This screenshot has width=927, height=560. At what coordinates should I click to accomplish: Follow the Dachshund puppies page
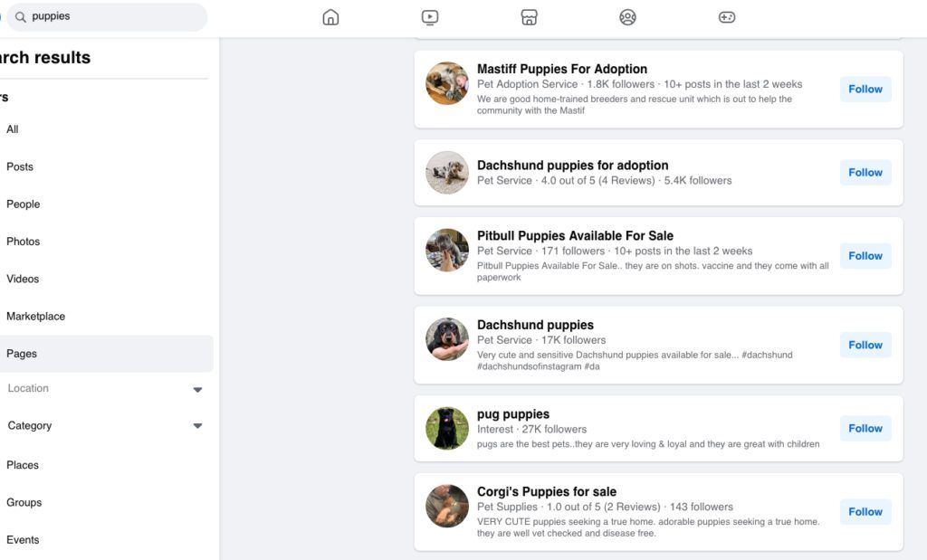point(865,345)
